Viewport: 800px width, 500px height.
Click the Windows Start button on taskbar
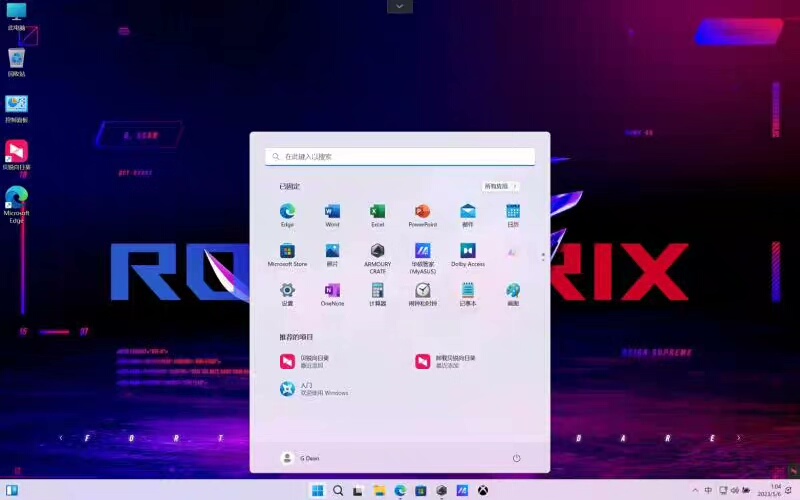tap(317, 490)
